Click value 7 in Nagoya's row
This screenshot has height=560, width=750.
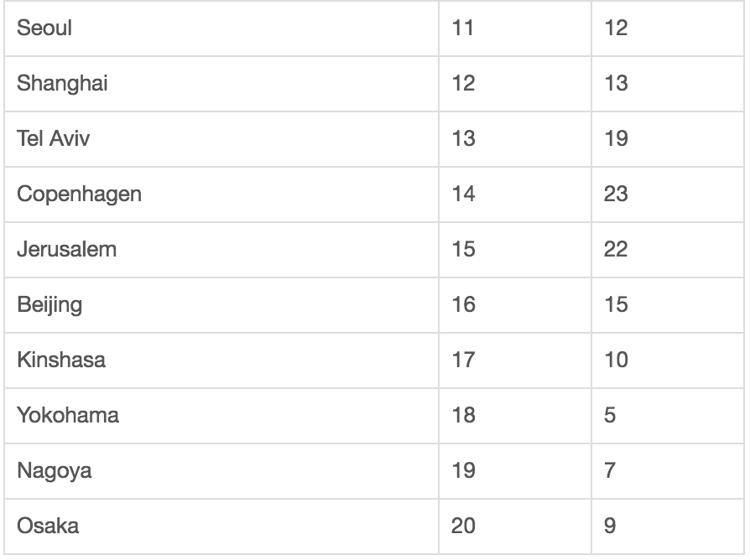610,471
